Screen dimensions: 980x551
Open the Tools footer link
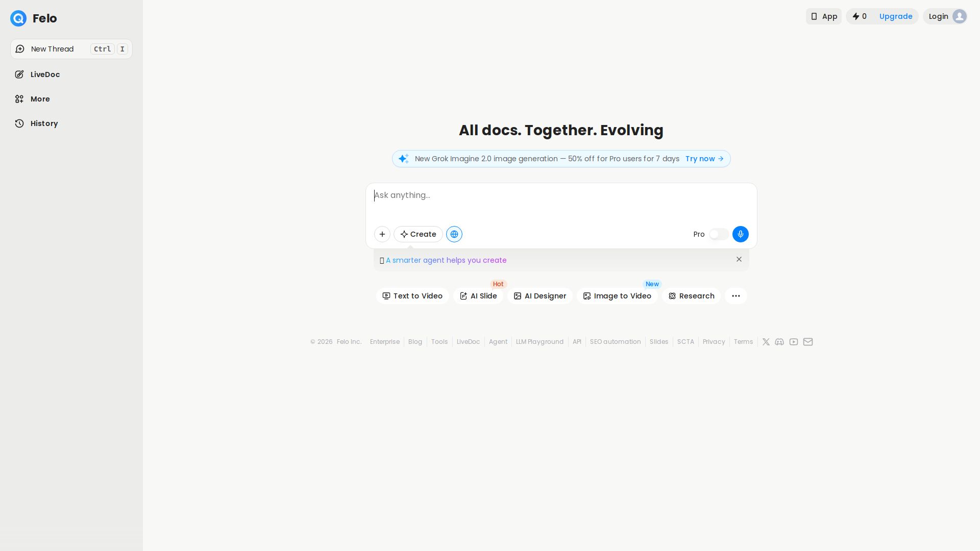pyautogui.click(x=439, y=342)
